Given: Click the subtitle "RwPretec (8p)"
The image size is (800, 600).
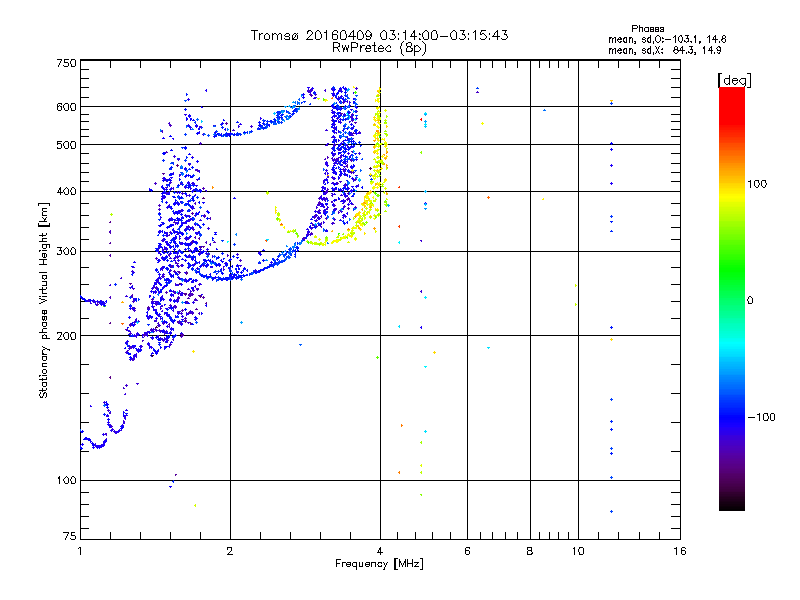Looking at the screenshot, I should pyautogui.click(x=379, y=48).
